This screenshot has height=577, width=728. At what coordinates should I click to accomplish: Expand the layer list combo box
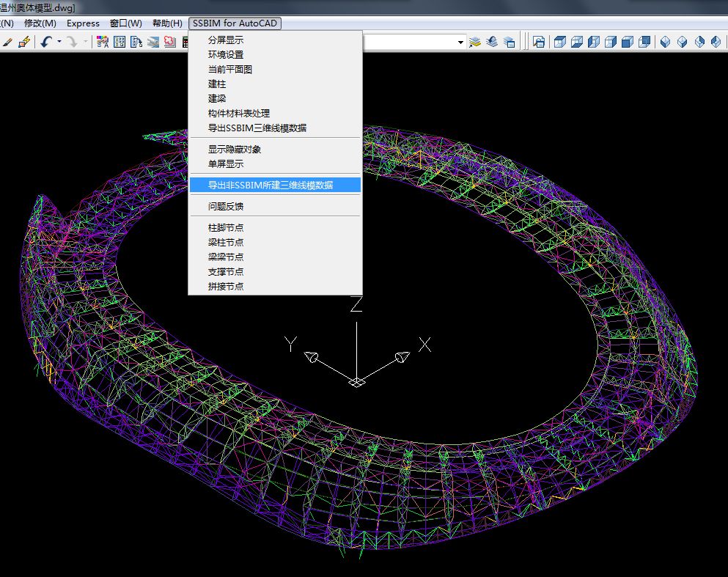(460, 43)
